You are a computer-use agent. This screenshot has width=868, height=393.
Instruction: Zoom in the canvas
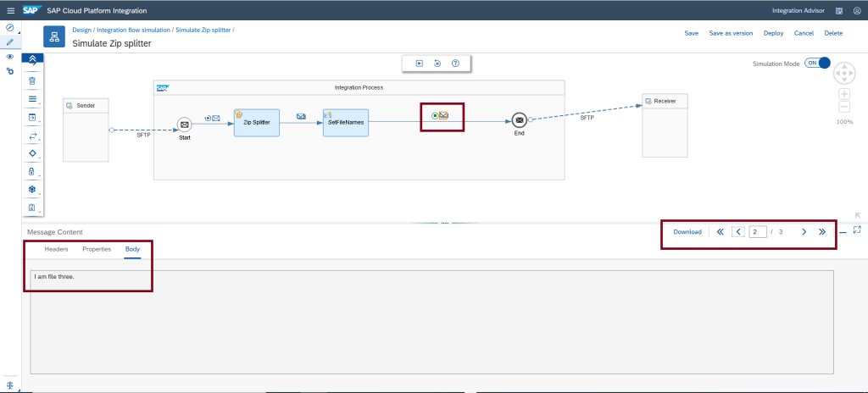(x=844, y=94)
